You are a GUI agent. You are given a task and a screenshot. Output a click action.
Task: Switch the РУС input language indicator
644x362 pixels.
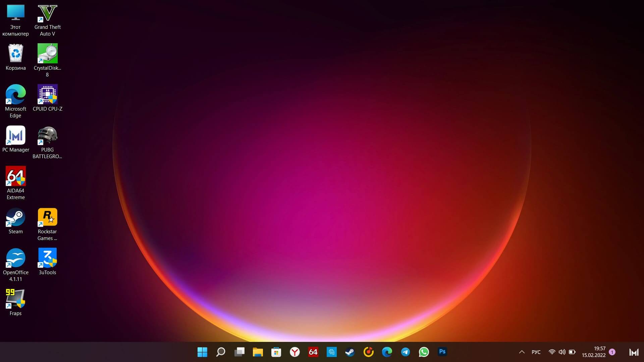click(536, 352)
